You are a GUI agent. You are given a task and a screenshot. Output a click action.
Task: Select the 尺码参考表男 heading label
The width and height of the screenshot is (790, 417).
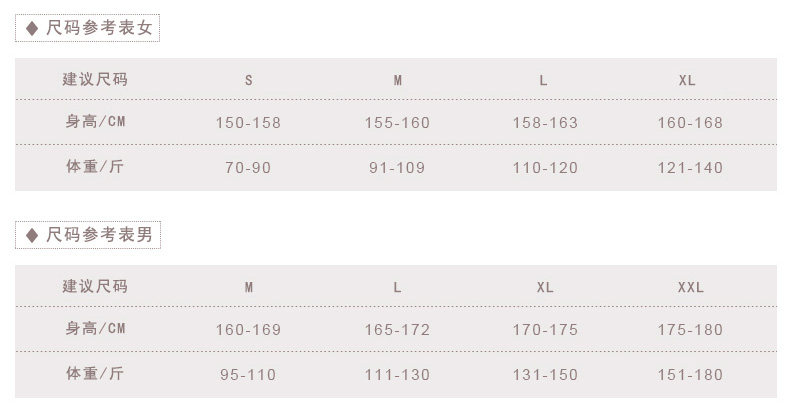pos(98,236)
